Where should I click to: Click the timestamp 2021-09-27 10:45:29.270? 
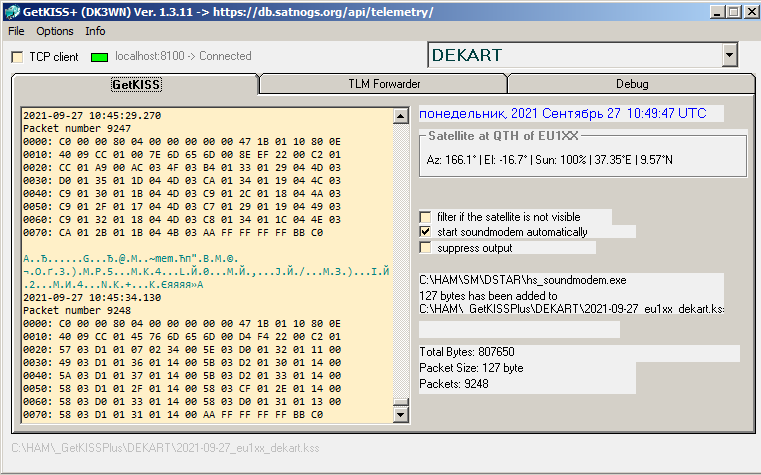click(92, 115)
